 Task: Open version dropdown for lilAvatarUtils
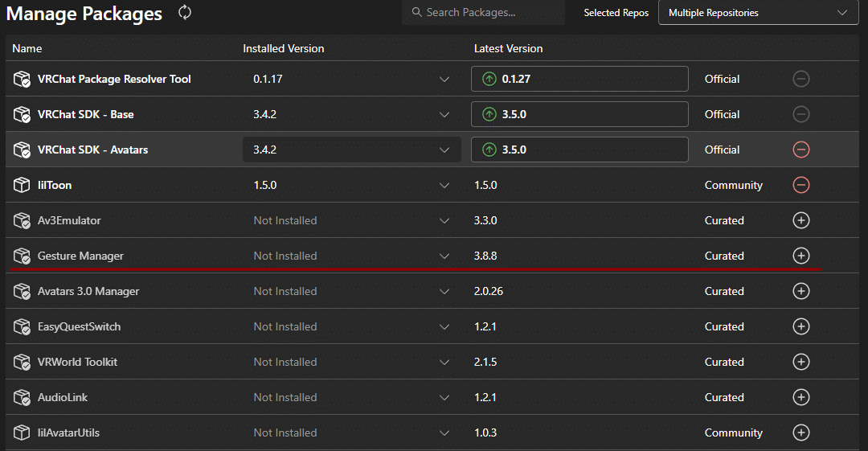(444, 433)
